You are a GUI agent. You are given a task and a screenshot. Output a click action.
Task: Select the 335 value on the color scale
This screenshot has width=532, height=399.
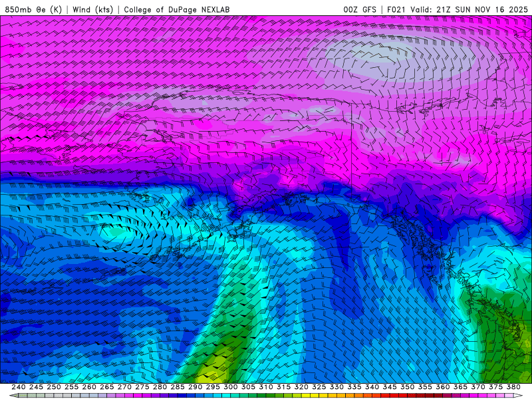[354, 387]
